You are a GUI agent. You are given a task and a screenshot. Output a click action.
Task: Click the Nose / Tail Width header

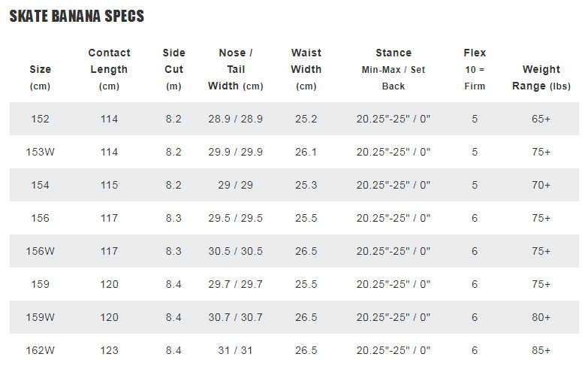point(236,69)
